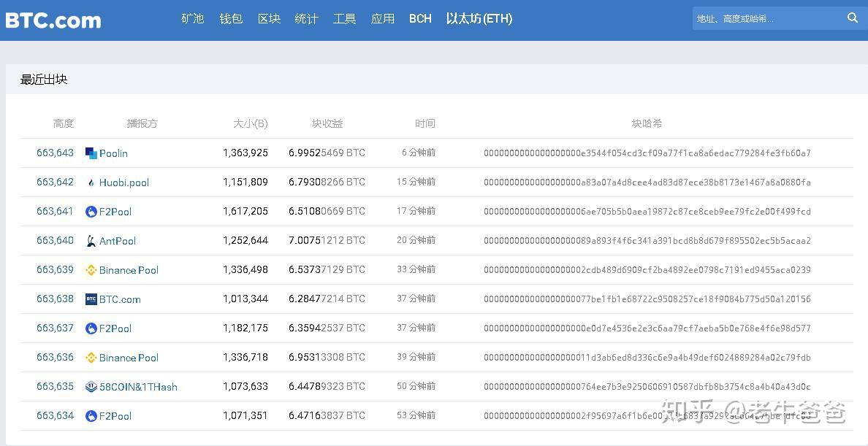This screenshot has height=446, width=868.
Task: Click the size value 1,363,925
Action: click(245, 153)
